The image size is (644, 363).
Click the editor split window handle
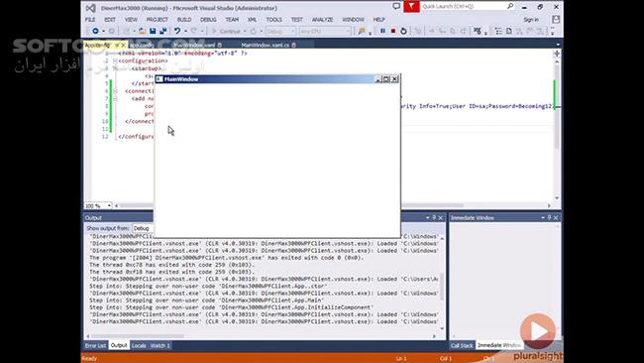[x=557, y=54]
